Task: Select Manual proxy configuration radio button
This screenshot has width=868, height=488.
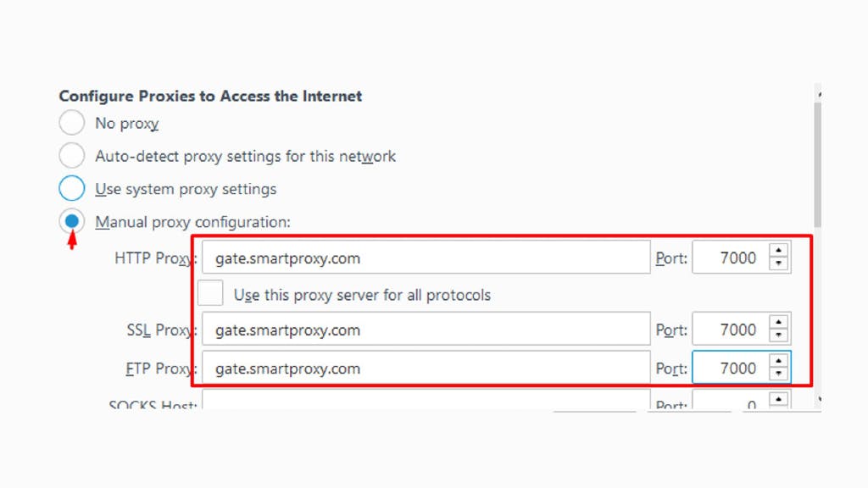Action: click(x=72, y=221)
